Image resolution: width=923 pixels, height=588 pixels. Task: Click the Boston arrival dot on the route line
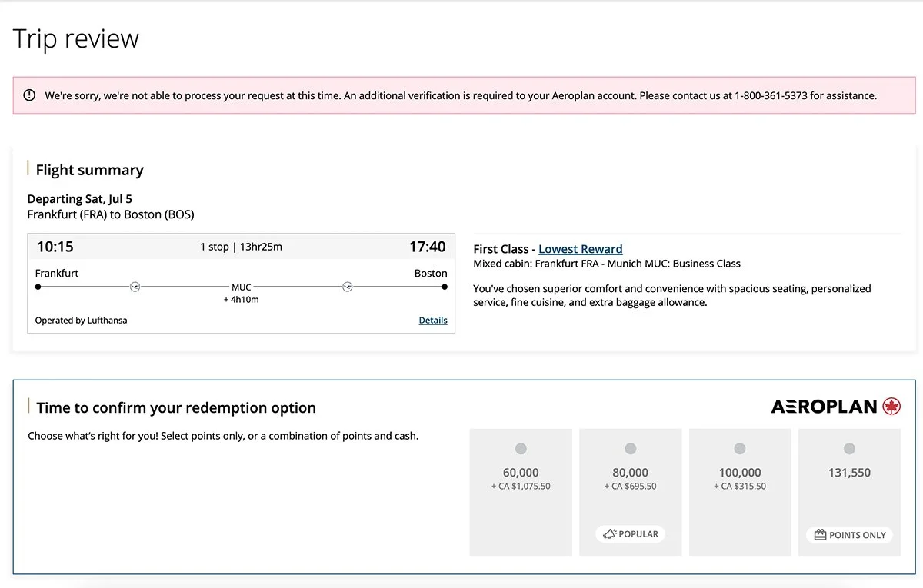pos(445,287)
